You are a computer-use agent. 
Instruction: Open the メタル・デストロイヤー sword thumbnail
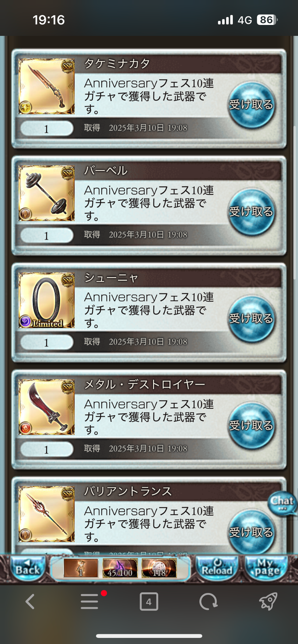pos(47,407)
